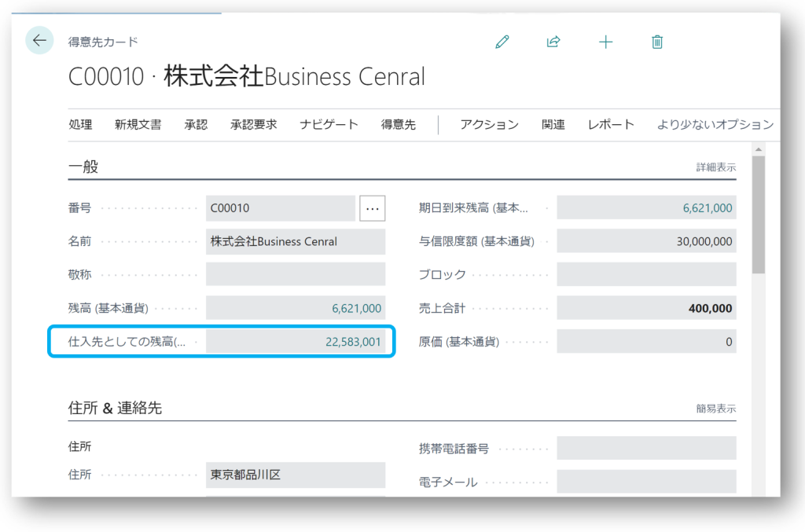Click 詳細表示 in the 一般 section
Viewport: 805px width, 532px height.
[716, 167]
